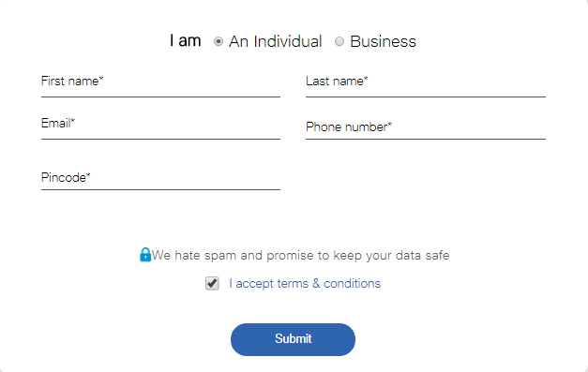Image resolution: width=588 pixels, height=372 pixels.
Task: Click the An Individual label text
Action: pos(276,41)
